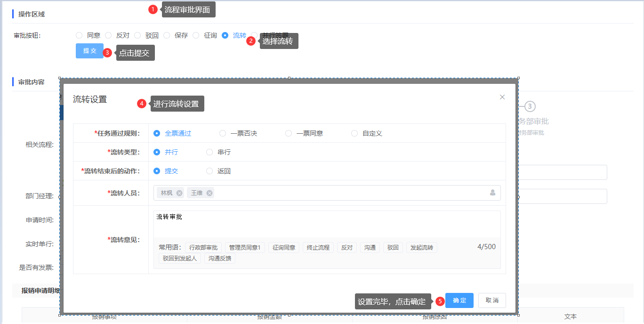Click the 确定 button to confirm

coord(459,300)
